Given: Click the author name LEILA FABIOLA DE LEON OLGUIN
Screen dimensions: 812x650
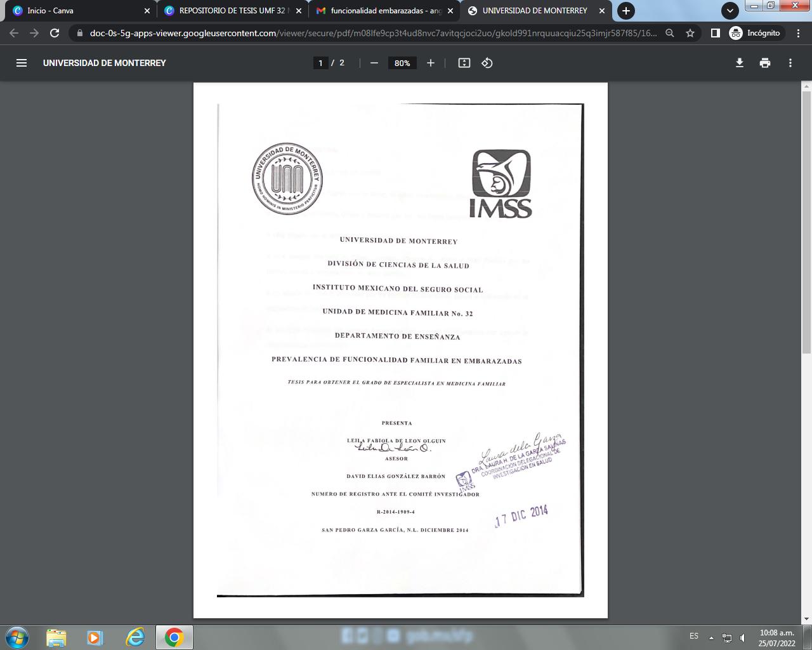Looking at the screenshot, I should tap(396, 441).
